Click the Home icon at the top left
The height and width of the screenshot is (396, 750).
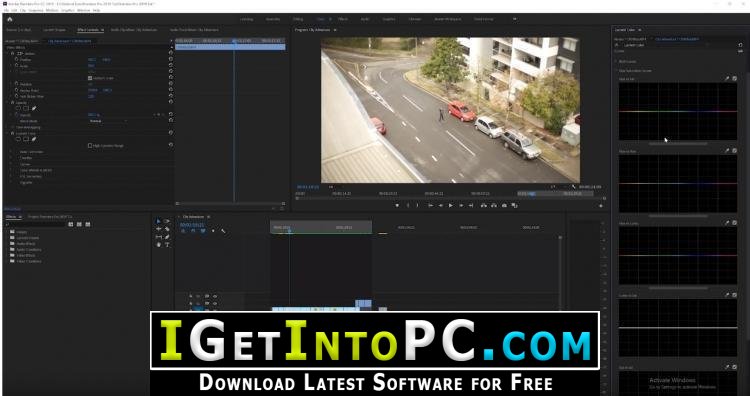(x=9, y=19)
